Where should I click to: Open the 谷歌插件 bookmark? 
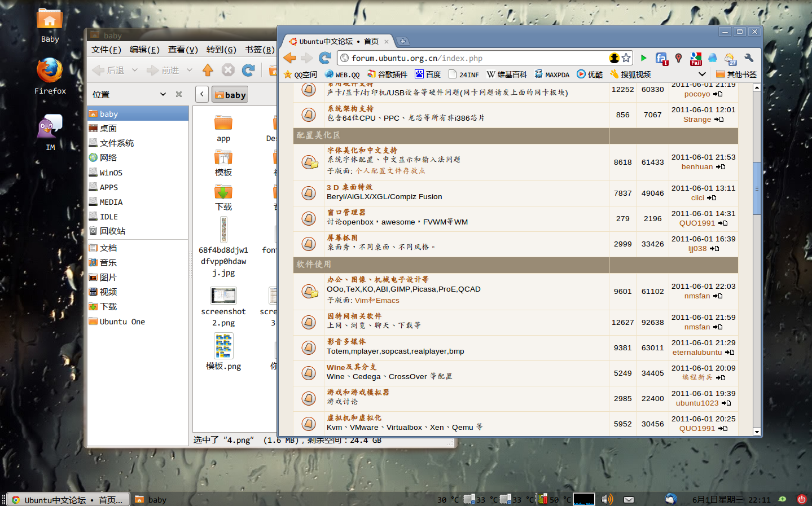[387, 74]
